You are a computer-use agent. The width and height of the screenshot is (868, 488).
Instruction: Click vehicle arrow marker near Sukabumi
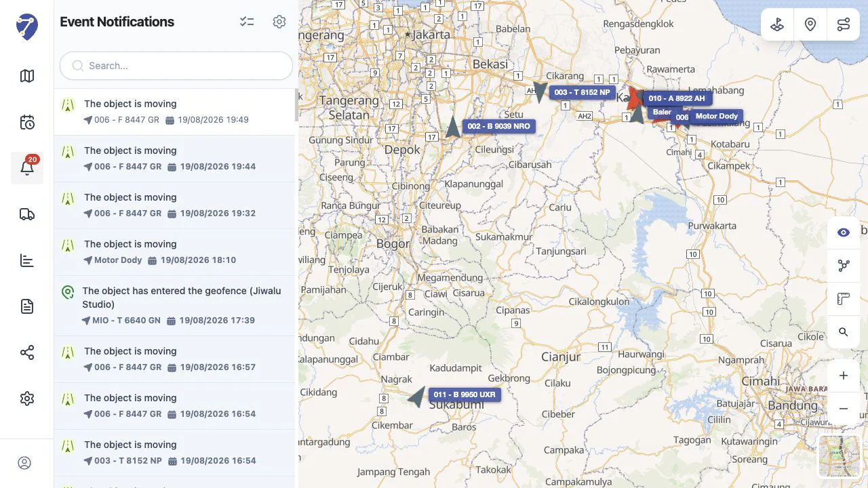[416, 396]
